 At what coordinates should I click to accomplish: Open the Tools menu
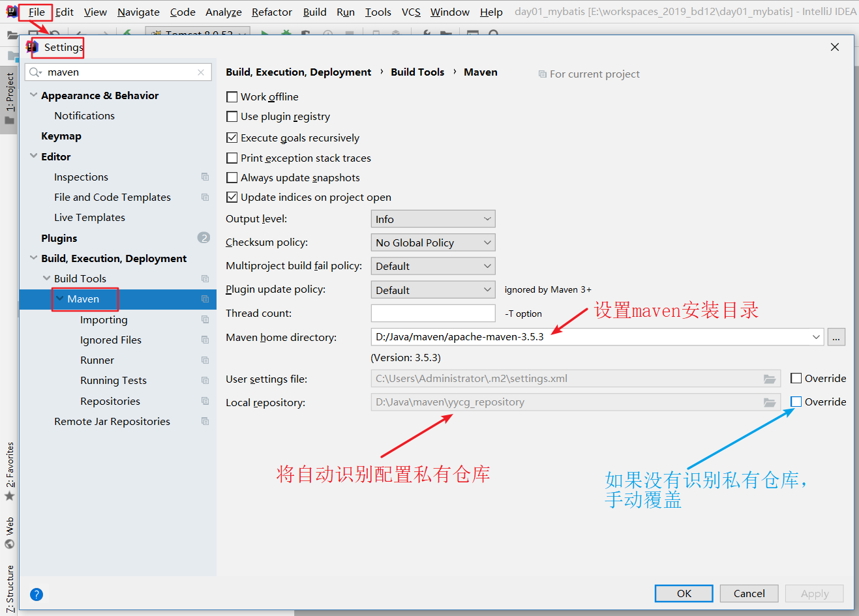pyautogui.click(x=378, y=12)
